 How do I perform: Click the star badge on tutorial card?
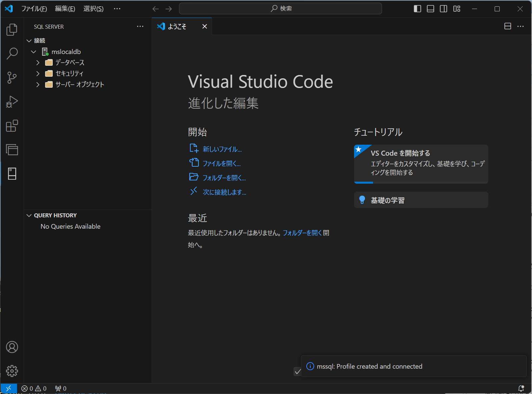(x=359, y=149)
